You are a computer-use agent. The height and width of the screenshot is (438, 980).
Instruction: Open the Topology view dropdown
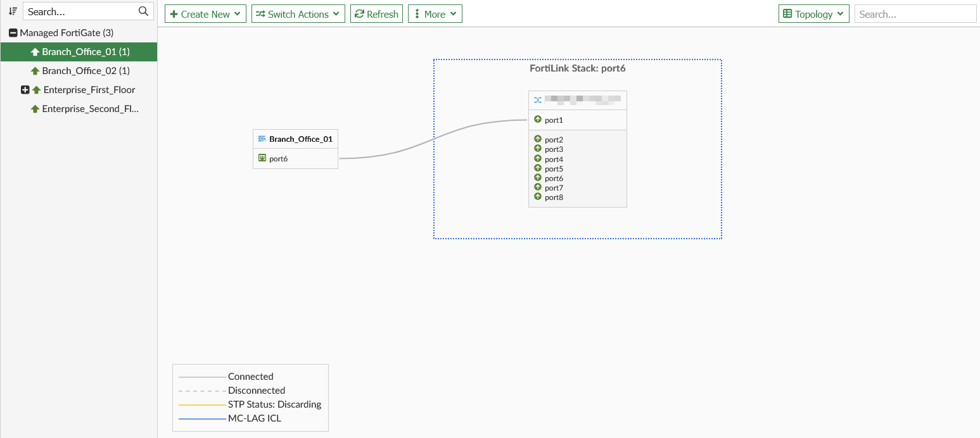coord(814,14)
